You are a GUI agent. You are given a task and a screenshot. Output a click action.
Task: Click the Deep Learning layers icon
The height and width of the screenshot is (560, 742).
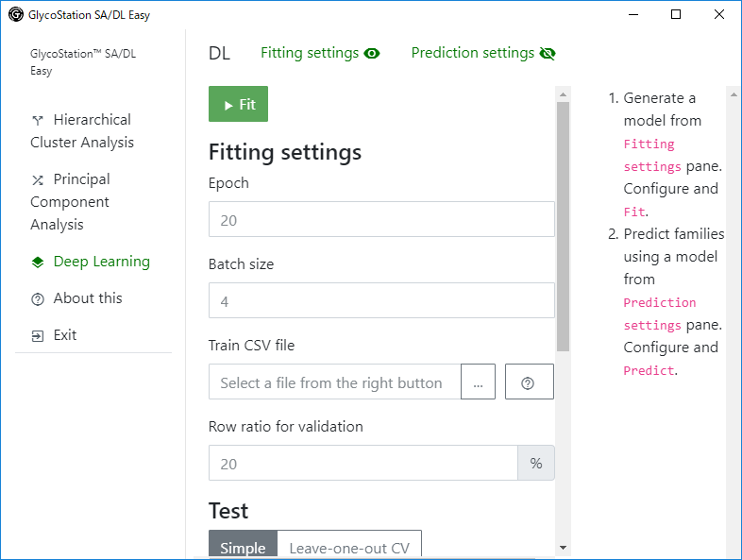[38, 262]
